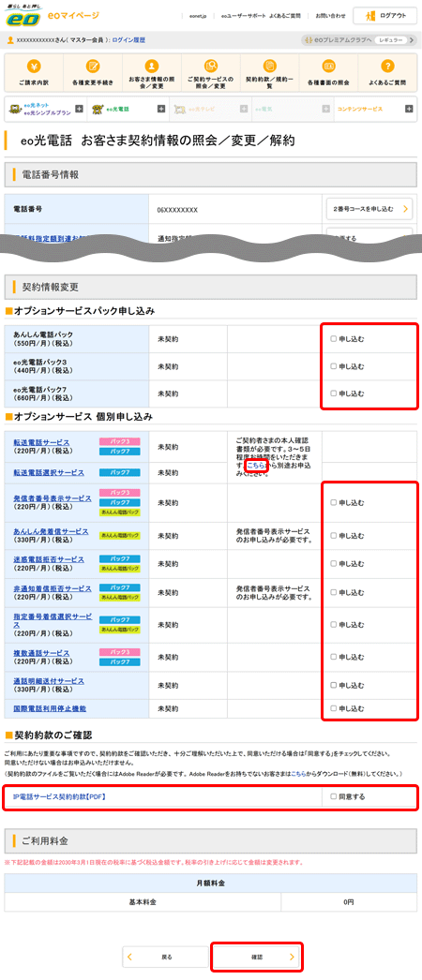Open 契約約款／規約一覧 menu

tap(269, 72)
